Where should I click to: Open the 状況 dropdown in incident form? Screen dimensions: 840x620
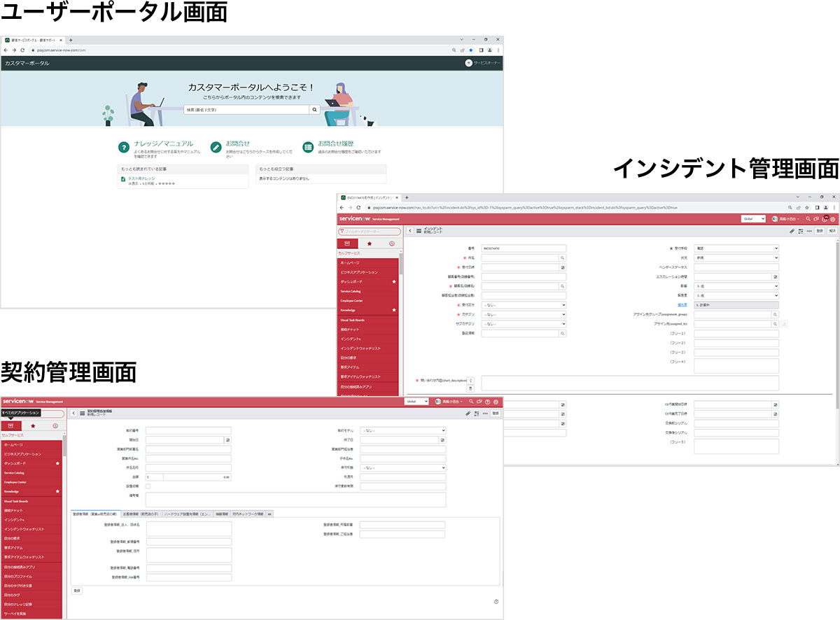(736, 258)
